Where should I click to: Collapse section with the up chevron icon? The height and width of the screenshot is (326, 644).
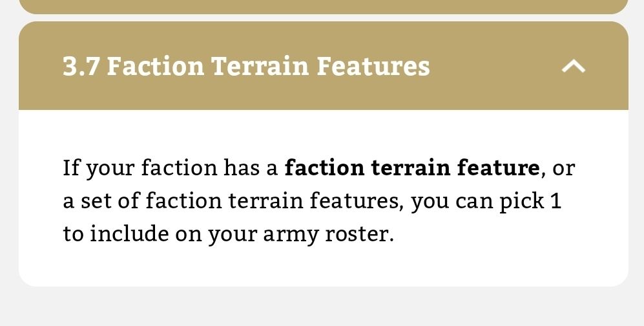pos(574,66)
